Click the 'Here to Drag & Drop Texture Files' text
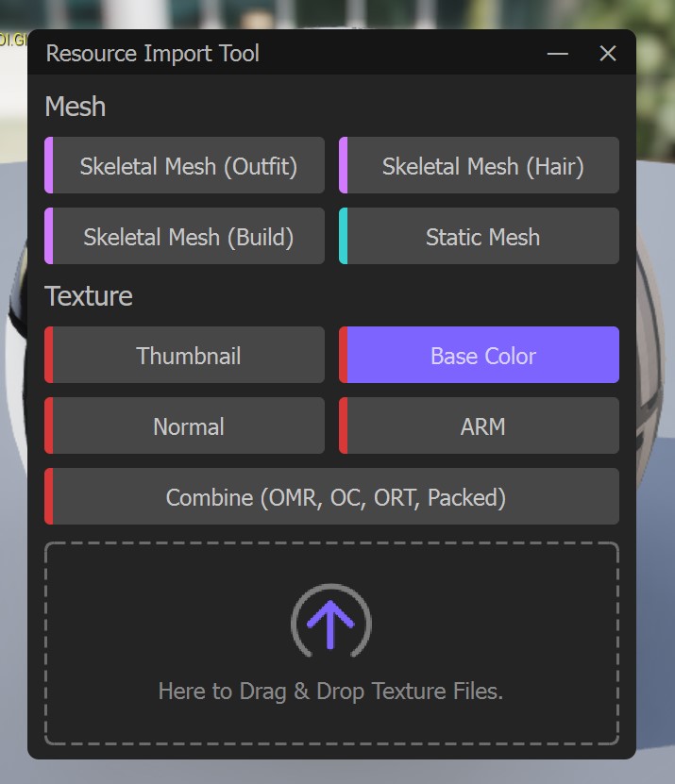The width and height of the screenshot is (675, 784). pos(330,692)
